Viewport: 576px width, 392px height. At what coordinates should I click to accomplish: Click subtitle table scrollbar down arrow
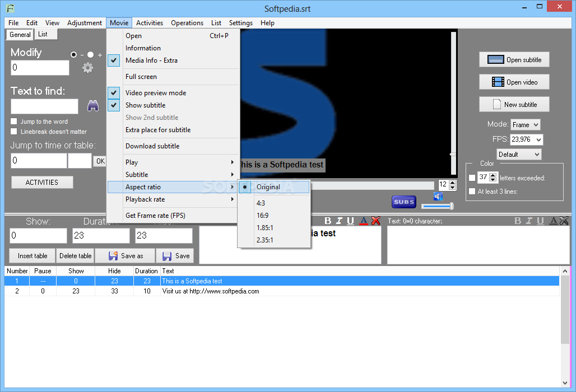[565, 383]
